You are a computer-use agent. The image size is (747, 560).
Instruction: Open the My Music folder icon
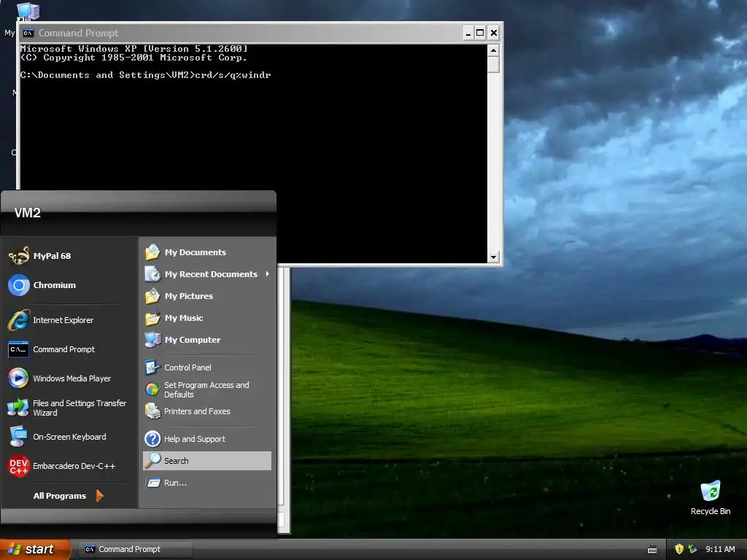[152, 318]
